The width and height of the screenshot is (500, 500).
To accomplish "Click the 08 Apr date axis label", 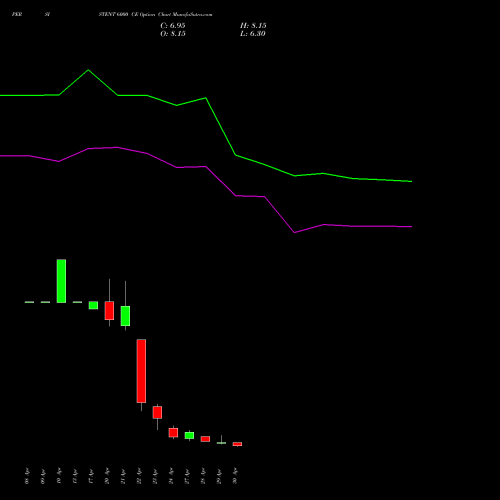I will coord(27,476).
